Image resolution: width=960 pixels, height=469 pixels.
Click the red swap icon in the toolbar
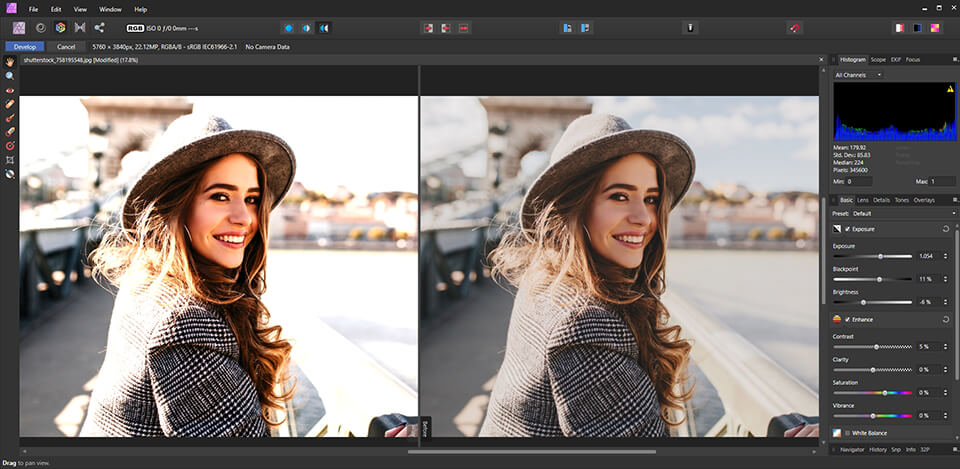(463, 28)
